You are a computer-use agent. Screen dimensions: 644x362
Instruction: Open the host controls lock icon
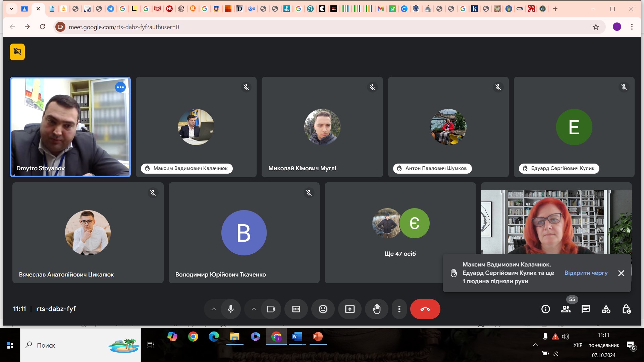click(626, 309)
